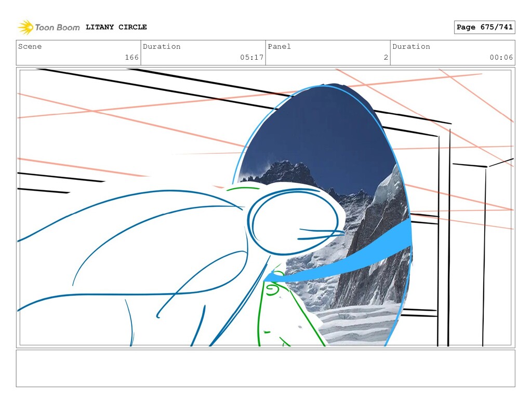Viewport: 532px width, 411px height.
Task: Click the empty notes box below panel
Action: (x=265, y=368)
